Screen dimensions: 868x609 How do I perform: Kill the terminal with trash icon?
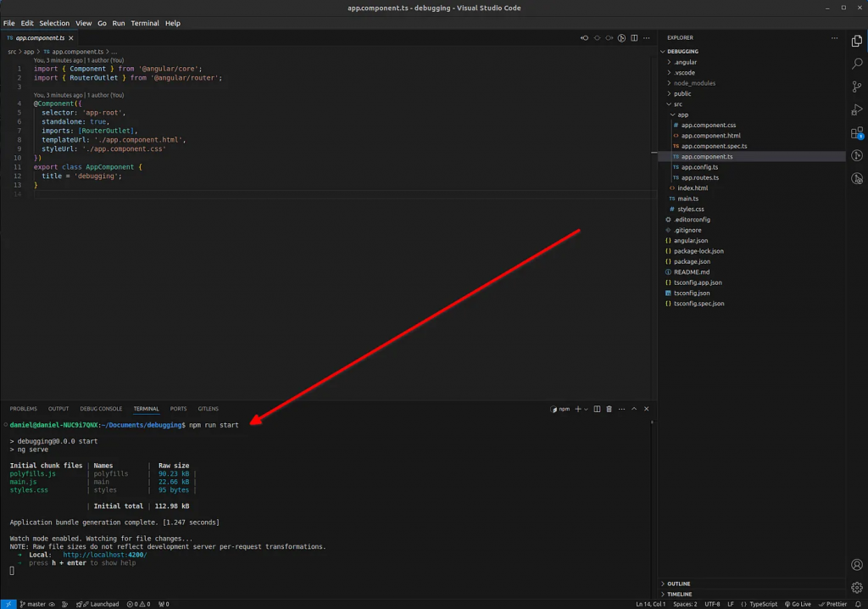(609, 409)
